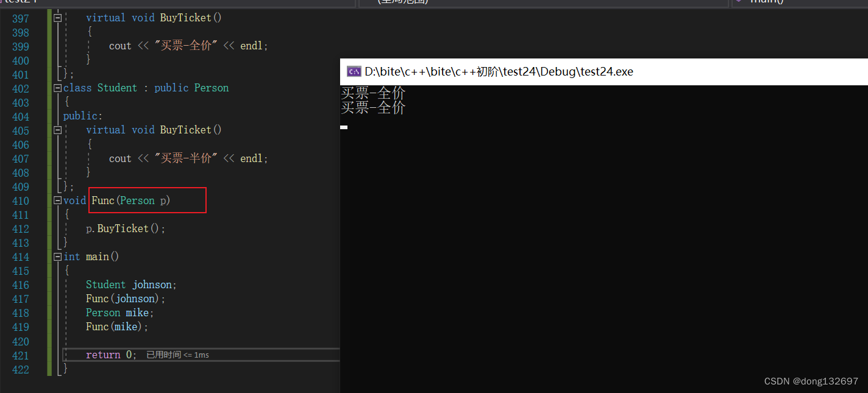Collapse the BuyTicket function at line 405
The width and height of the screenshot is (868, 393).
[58, 130]
